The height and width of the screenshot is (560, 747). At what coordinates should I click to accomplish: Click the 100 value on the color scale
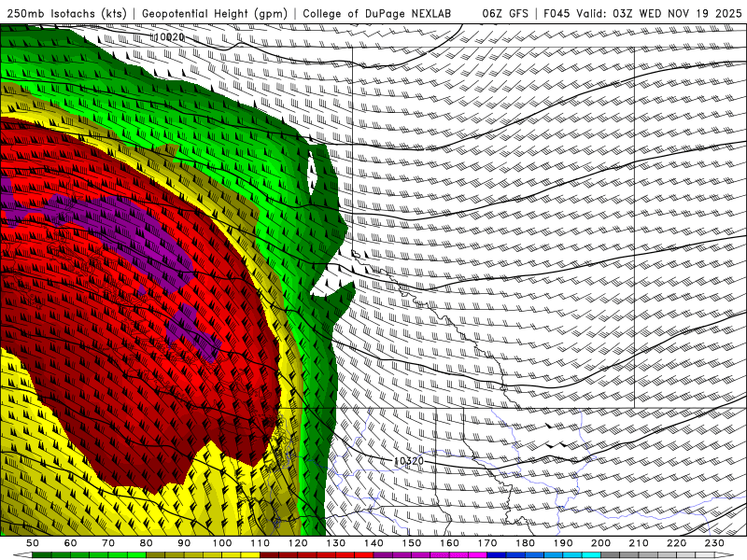(222, 543)
